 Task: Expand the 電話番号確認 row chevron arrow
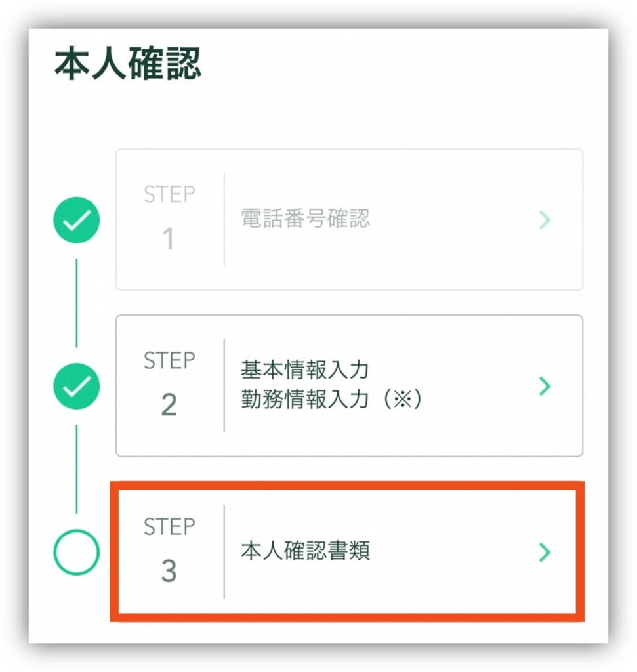[545, 220]
